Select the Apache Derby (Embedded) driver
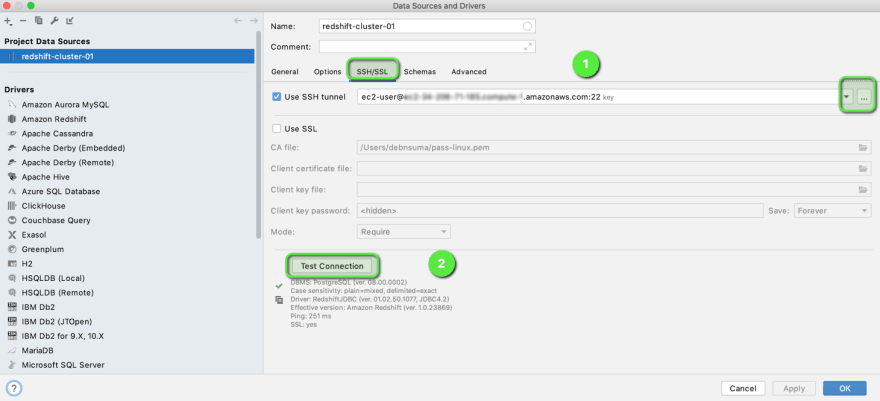The image size is (880, 401). click(73, 148)
